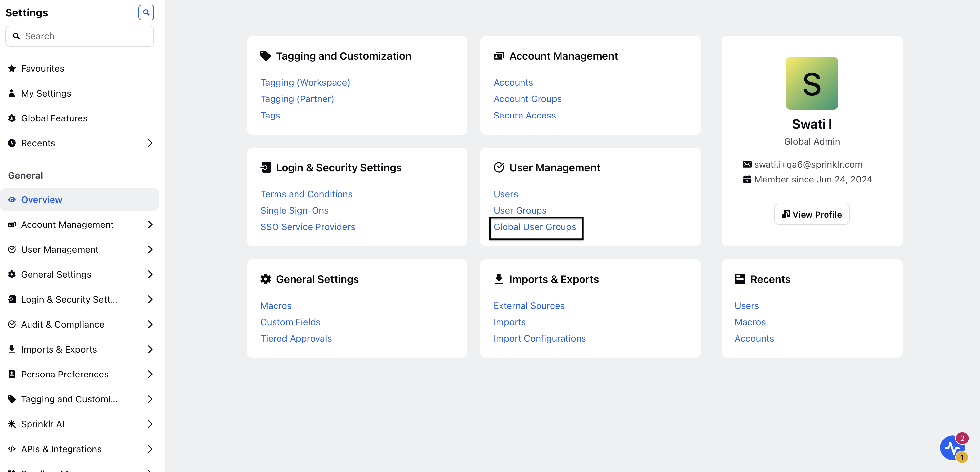Open Tiered Approvals link
This screenshot has width=980, height=472.
(296, 338)
